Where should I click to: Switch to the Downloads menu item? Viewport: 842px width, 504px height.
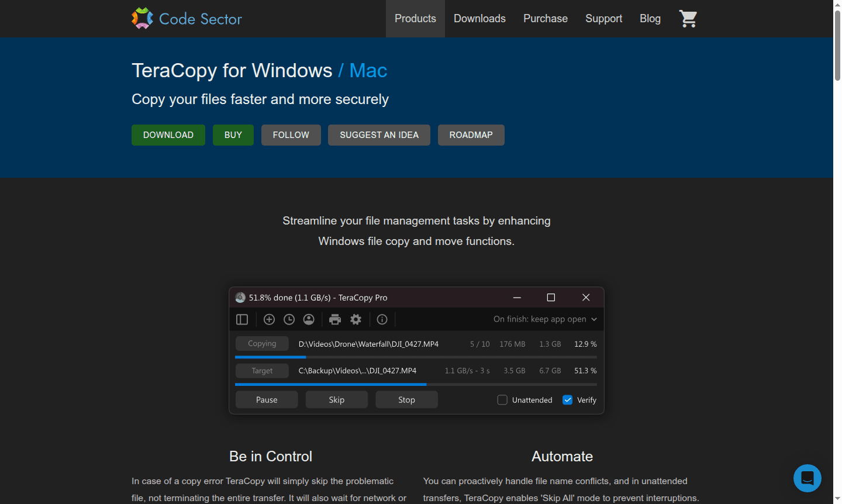(x=479, y=18)
